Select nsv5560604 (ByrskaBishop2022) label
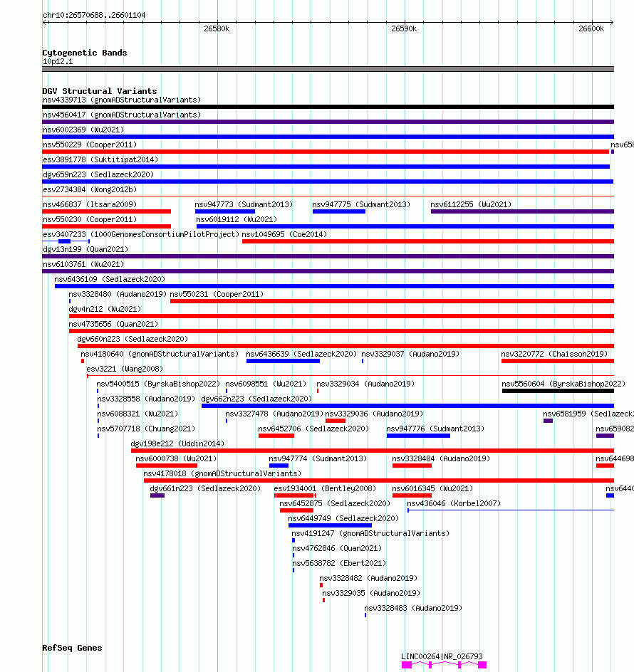Viewport: 634px width, 672px height. [563, 385]
